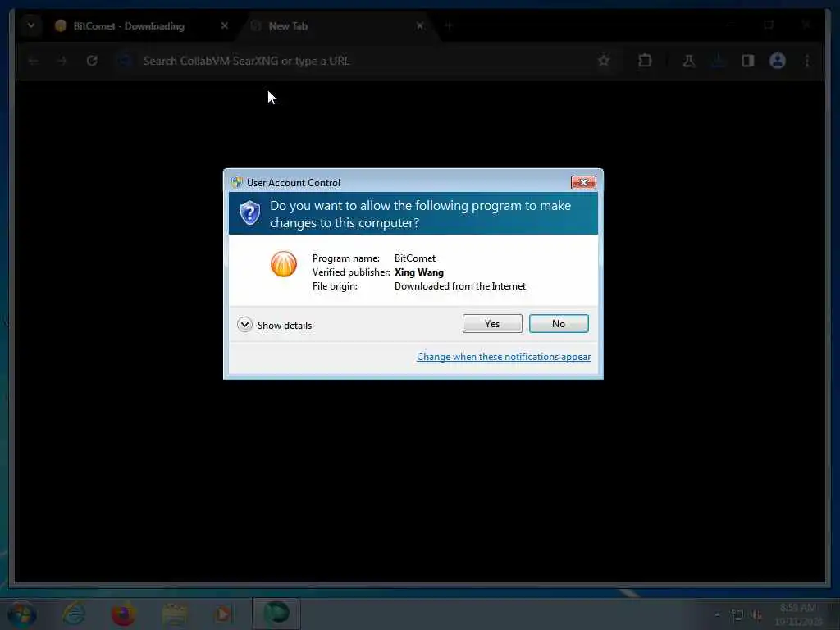The height and width of the screenshot is (630, 840).
Task: Click the network tray icon
Action: pos(737,615)
